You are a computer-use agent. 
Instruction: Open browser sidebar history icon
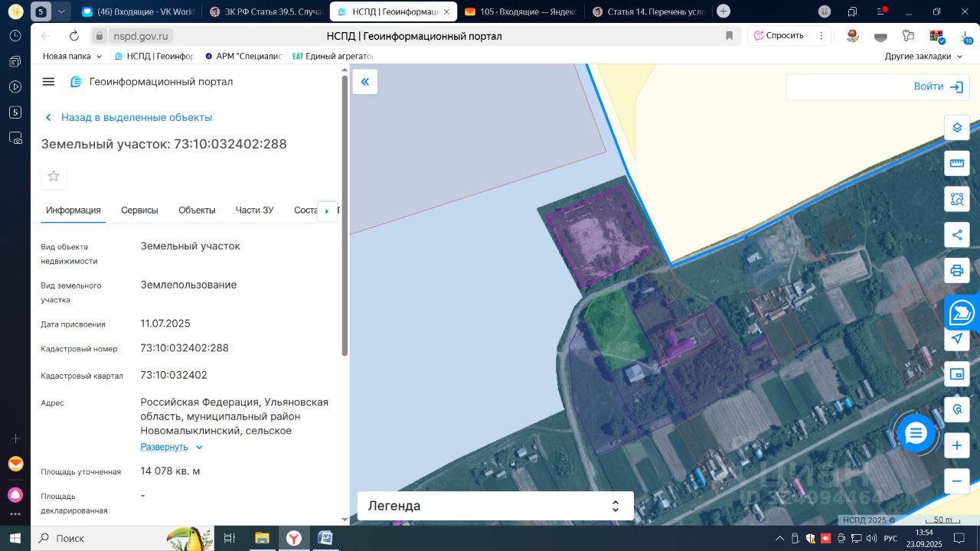pyautogui.click(x=15, y=36)
